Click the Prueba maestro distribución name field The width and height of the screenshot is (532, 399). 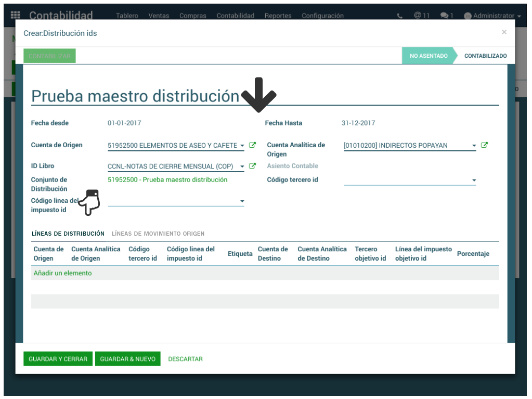(x=135, y=96)
